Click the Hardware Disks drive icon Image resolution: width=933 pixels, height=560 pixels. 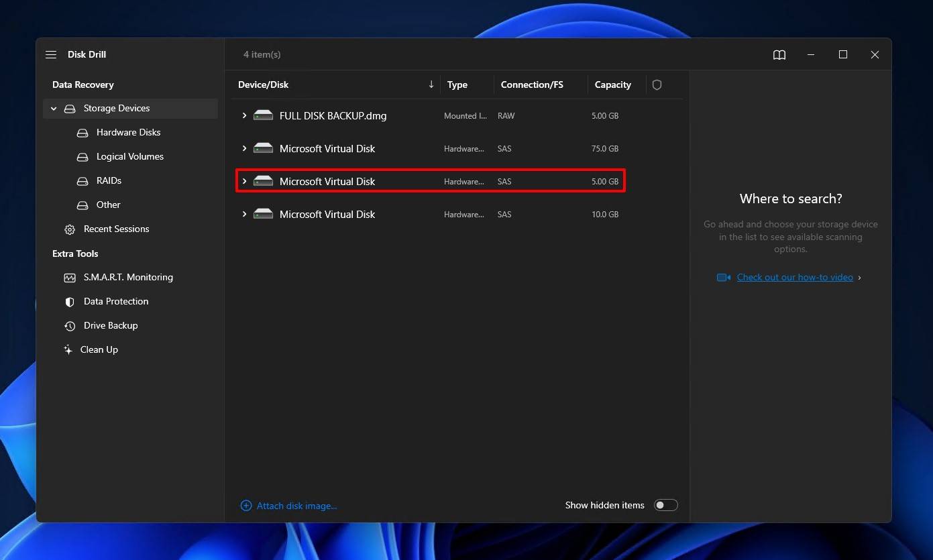[83, 133]
